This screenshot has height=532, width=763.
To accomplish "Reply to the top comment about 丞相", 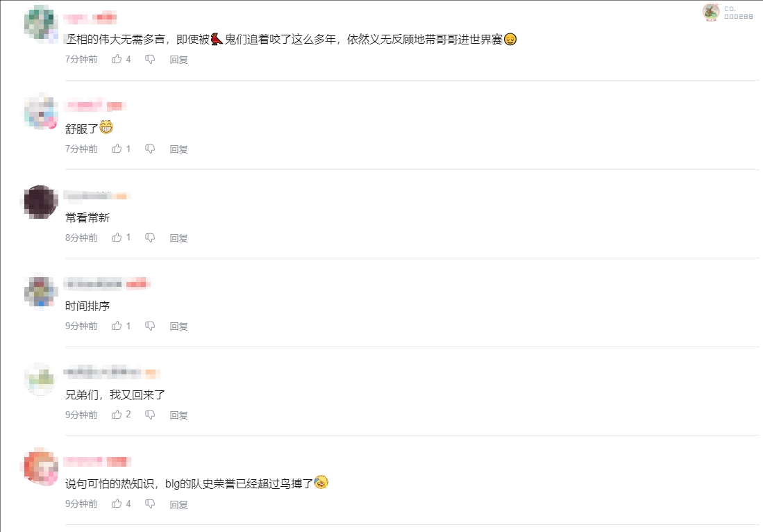I will 178,60.
